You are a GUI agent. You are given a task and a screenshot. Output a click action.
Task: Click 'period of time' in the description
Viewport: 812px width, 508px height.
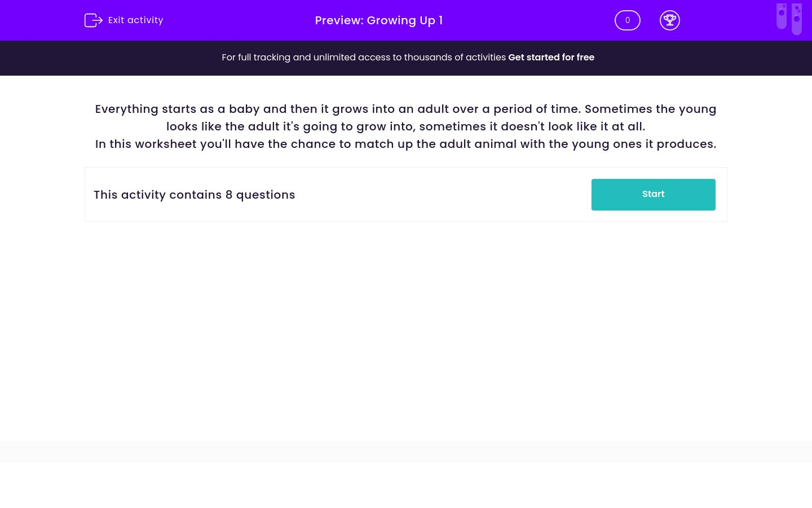coord(536,109)
